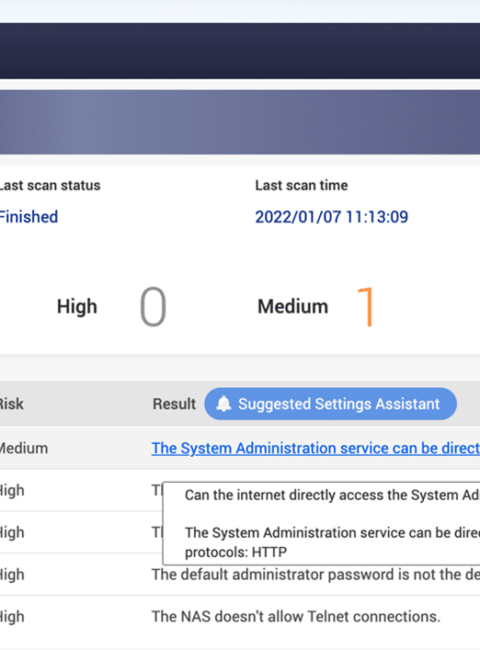Screen dimensions: 480x650
Task: Click the Last scan status label
Action: 50,185
